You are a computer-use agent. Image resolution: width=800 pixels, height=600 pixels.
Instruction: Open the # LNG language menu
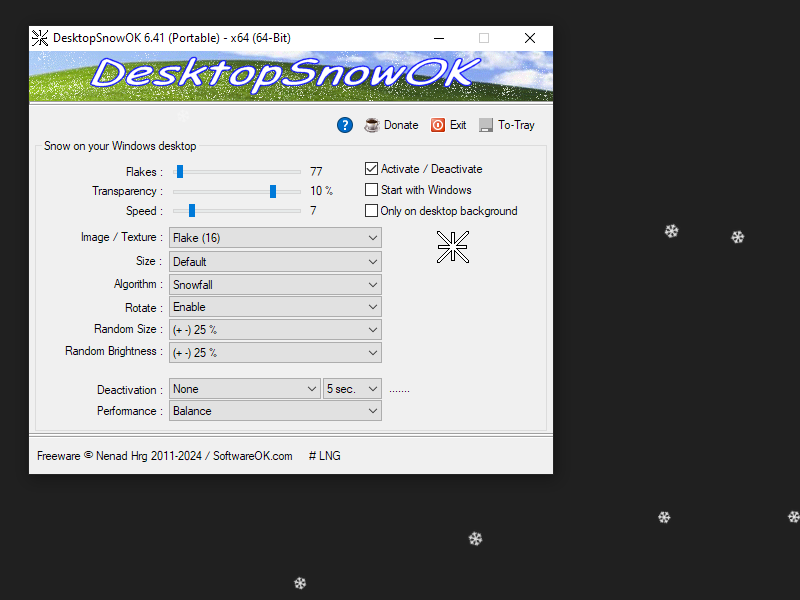coord(324,456)
